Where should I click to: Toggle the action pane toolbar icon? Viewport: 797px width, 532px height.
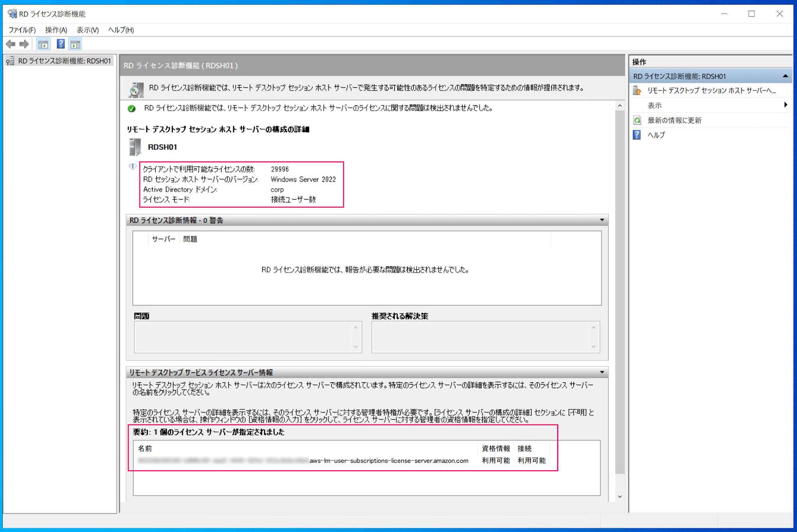pyautogui.click(x=75, y=44)
